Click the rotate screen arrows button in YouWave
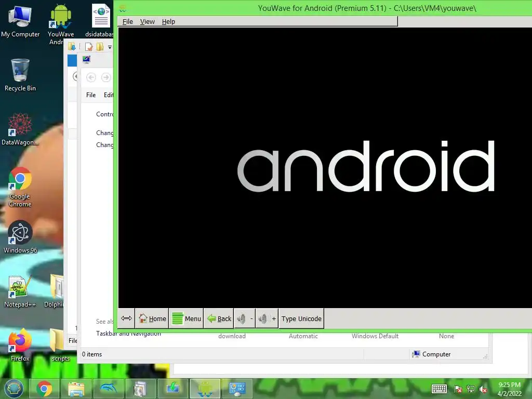The height and width of the screenshot is (399, 532). [x=127, y=318]
